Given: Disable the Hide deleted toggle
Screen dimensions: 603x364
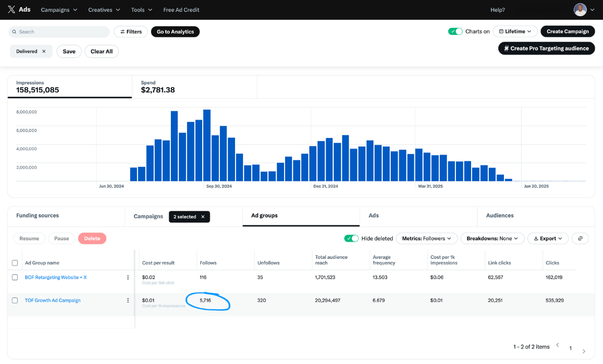Looking at the screenshot, I should [351, 238].
